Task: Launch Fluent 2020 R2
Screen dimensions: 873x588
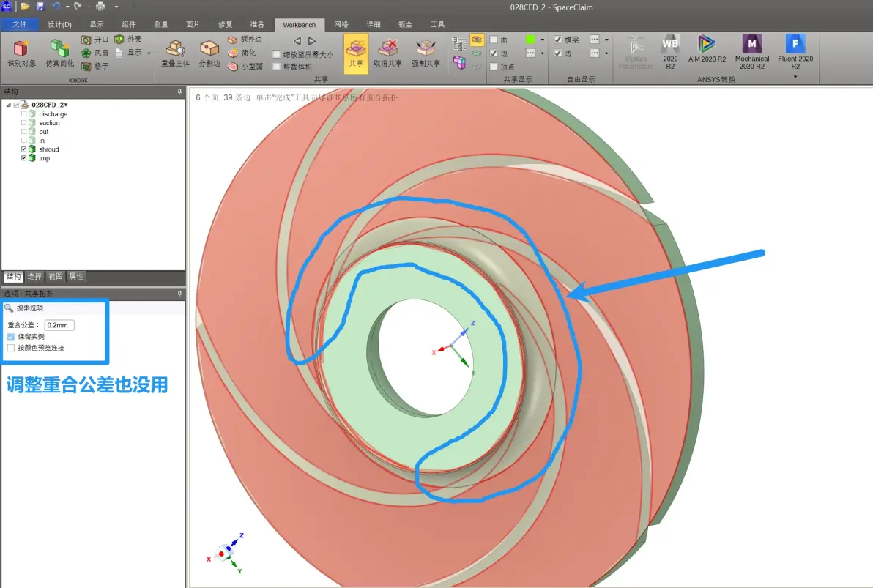Action: click(795, 51)
